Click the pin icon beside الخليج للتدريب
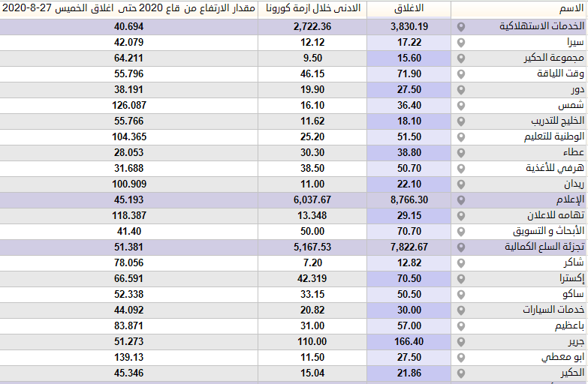This screenshot has width=588, height=384. click(x=461, y=121)
